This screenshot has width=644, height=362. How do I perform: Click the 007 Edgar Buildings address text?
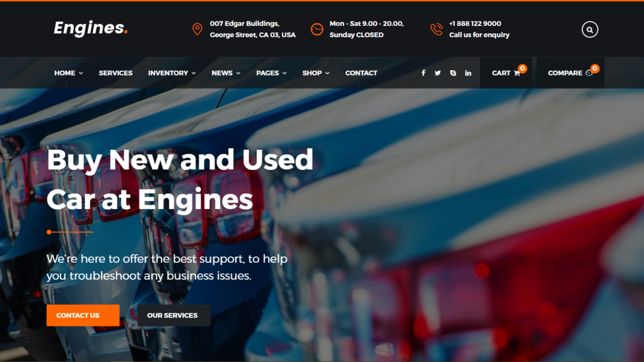click(245, 24)
